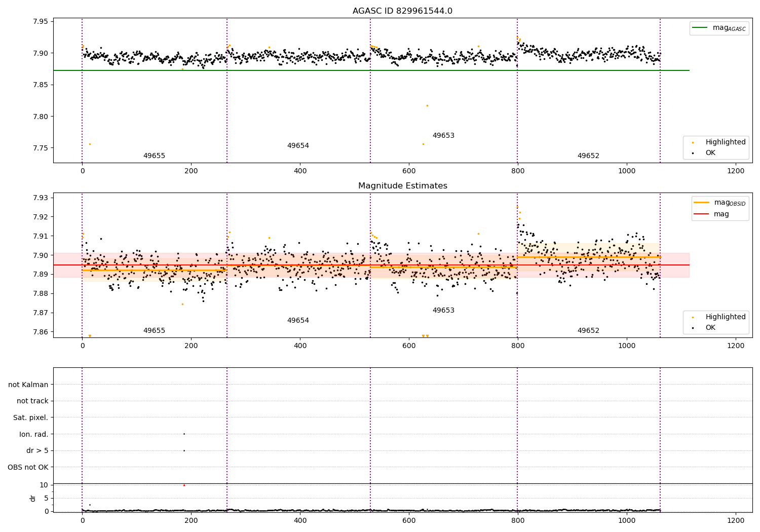
Task: Click obsid label 49655 in Magnitude Estimates plot
Action: (154, 331)
